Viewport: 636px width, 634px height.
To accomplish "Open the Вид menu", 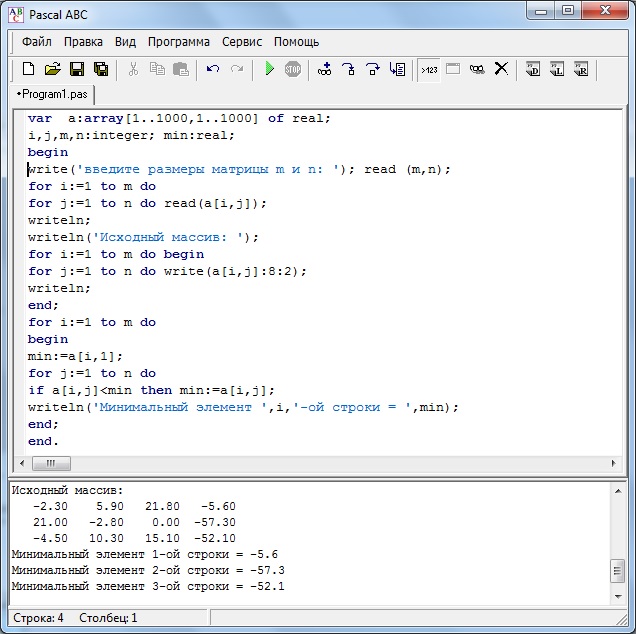I will [125, 42].
